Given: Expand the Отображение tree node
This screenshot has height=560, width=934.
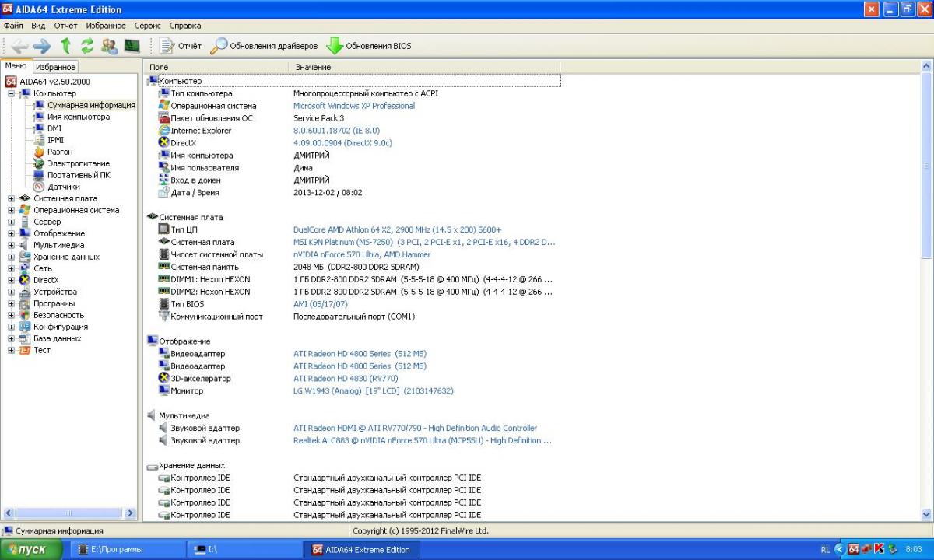Looking at the screenshot, I should point(11,233).
